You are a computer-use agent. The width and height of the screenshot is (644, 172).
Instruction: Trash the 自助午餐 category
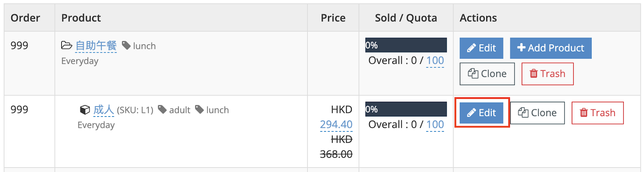coord(547,74)
